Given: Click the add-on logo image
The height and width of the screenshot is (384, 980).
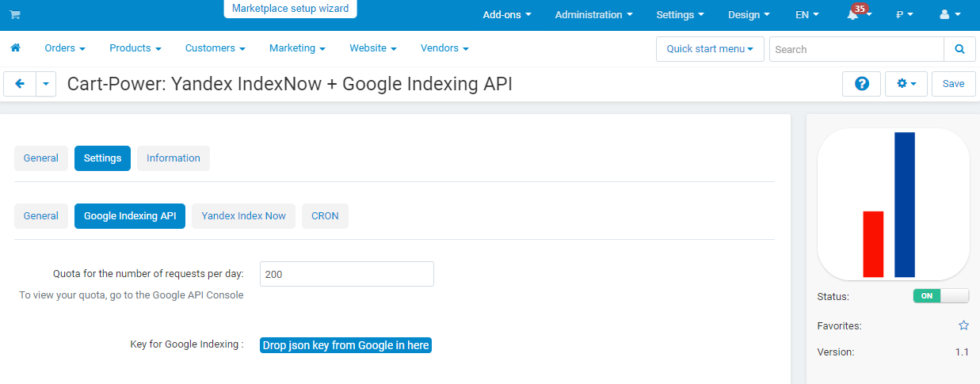Looking at the screenshot, I should 893,203.
